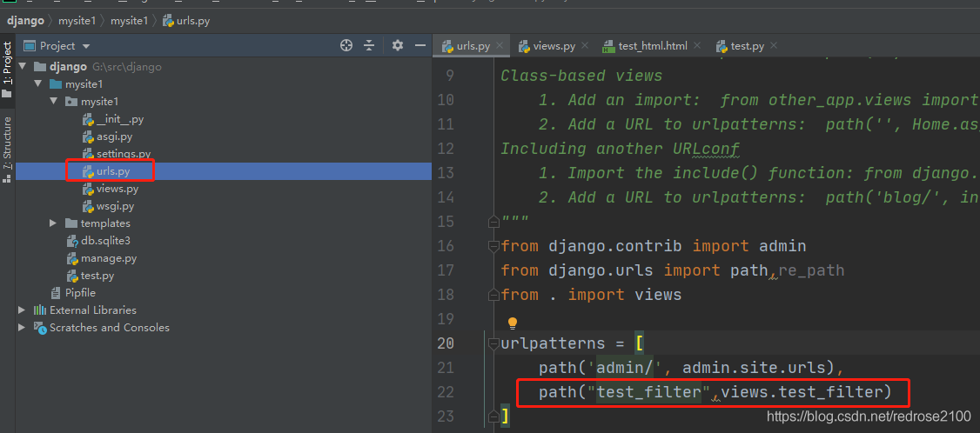Place cursor on 'admin.site.urls' text
Viewport: 980px width, 433px height.
coord(754,368)
